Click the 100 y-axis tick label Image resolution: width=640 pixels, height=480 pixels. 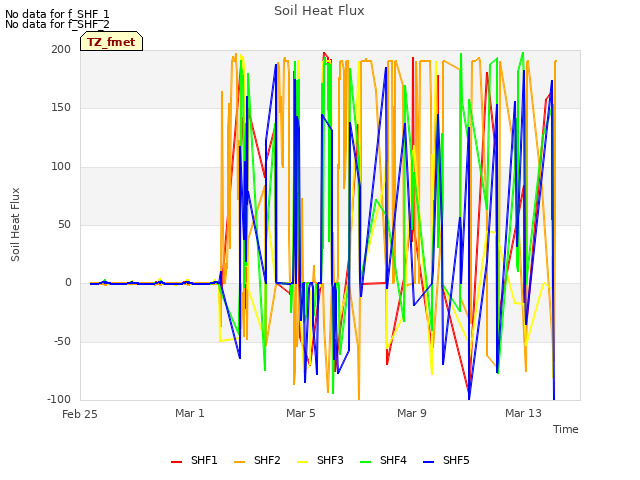click(x=61, y=167)
